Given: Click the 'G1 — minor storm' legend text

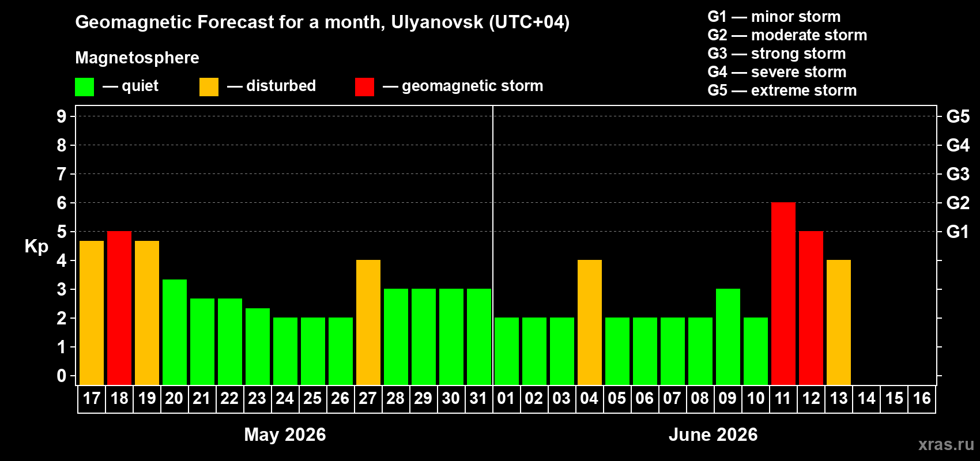Looking at the screenshot, I should tap(774, 17).
